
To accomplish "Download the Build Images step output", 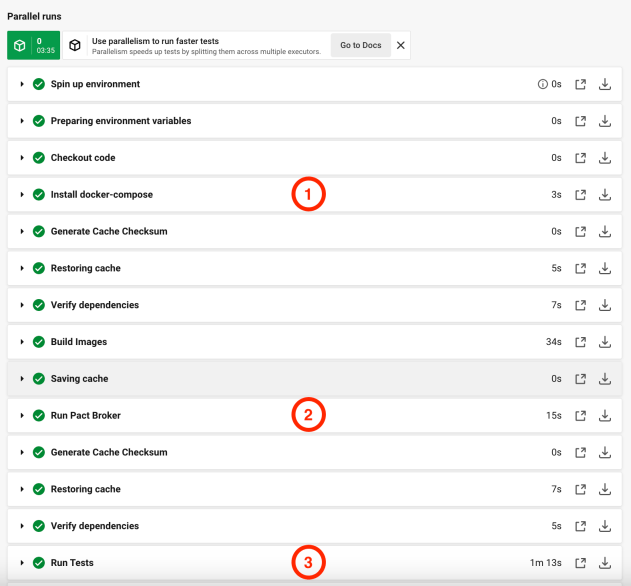I will [604, 342].
